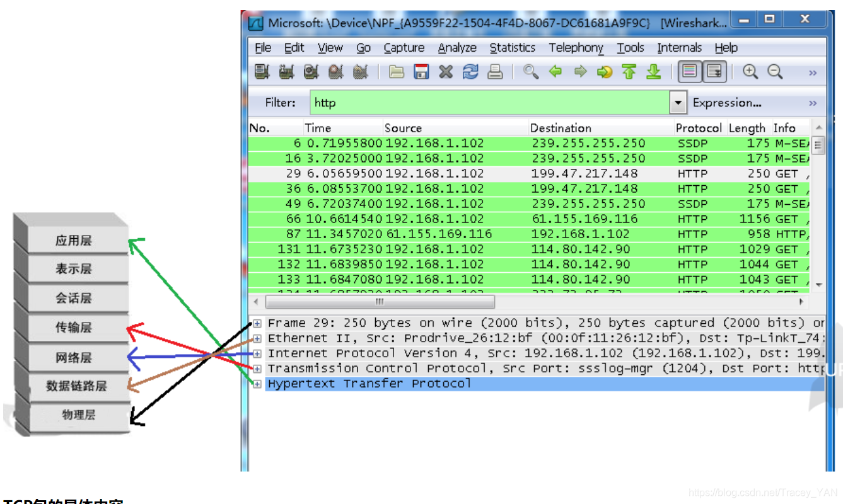Click packet list horizontal scrollbar thumb
Viewport: 843px width, 504px height.
379,302
